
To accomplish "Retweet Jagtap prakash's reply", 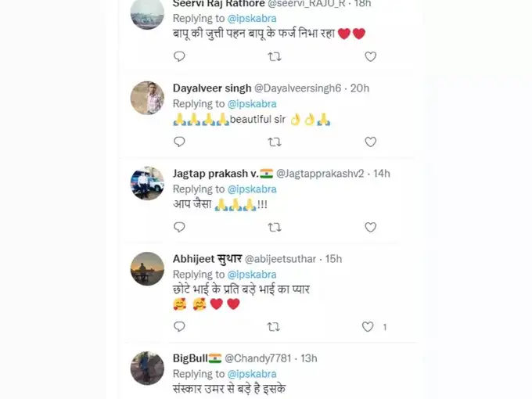I will tap(275, 227).
